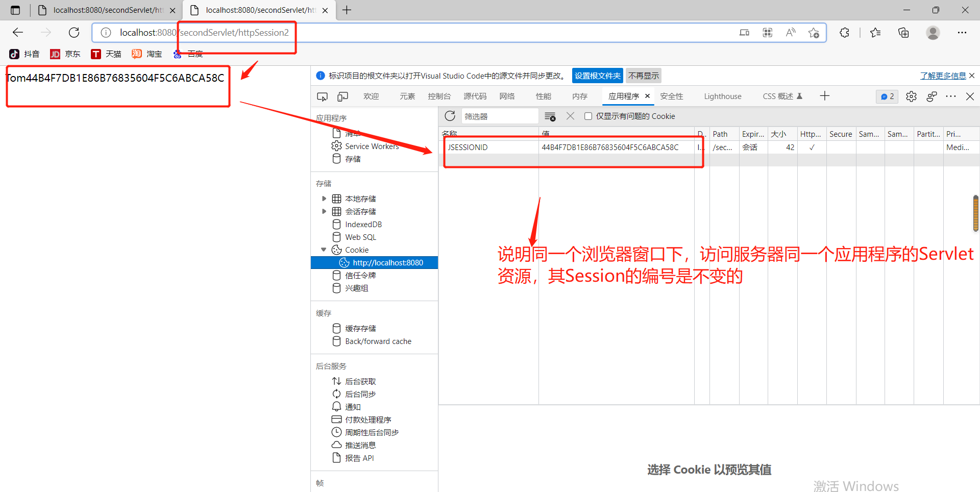The height and width of the screenshot is (492, 980).
Task: Switch to the 源代码 DevTools tab
Action: [475, 96]
